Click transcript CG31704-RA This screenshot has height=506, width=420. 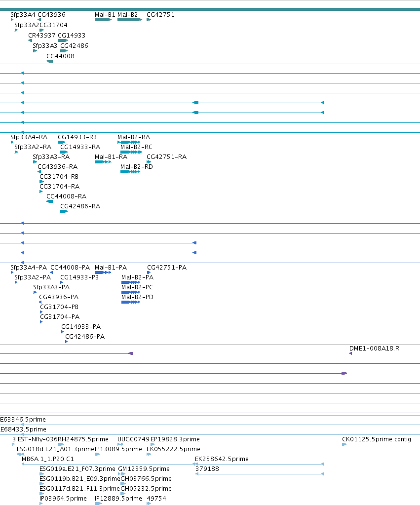[x=41, y=192]
